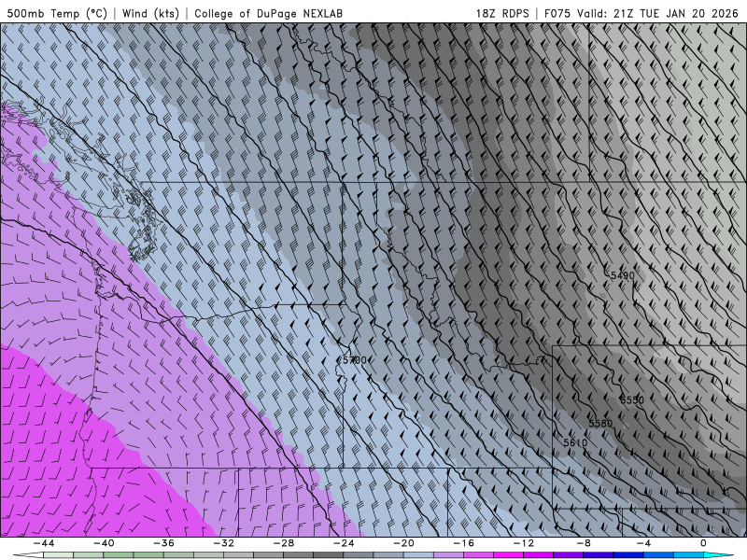This screenshot has height=560, width=747.
Task: Click the "500mb Temp (°C)" title text
Action: pyautogui.click(x=57, y=13)
